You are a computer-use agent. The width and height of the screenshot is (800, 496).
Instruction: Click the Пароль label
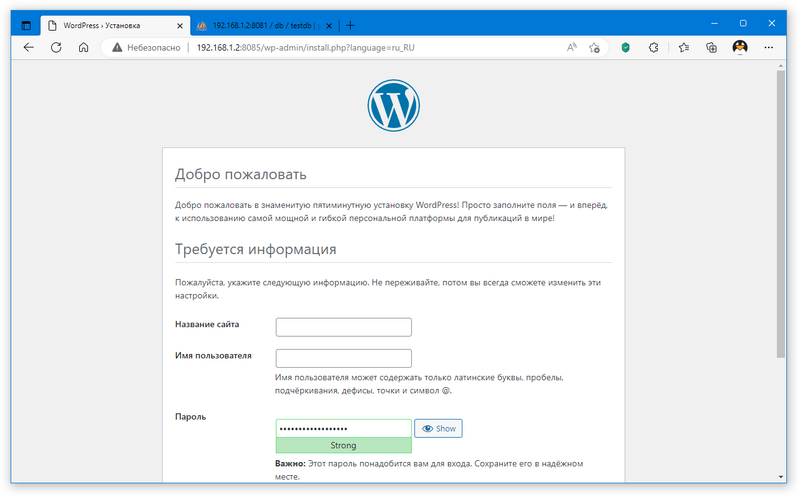[190, 416]
